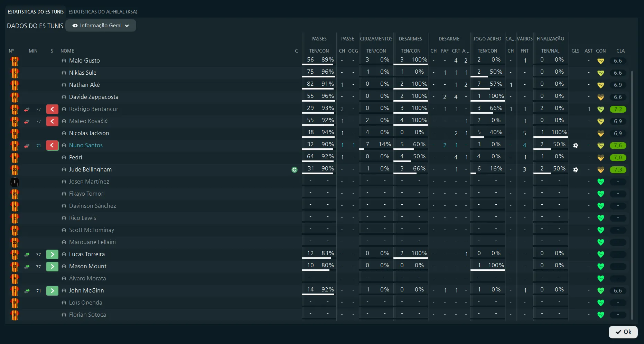Open Rodrigo Bentancur player profile

94,109
